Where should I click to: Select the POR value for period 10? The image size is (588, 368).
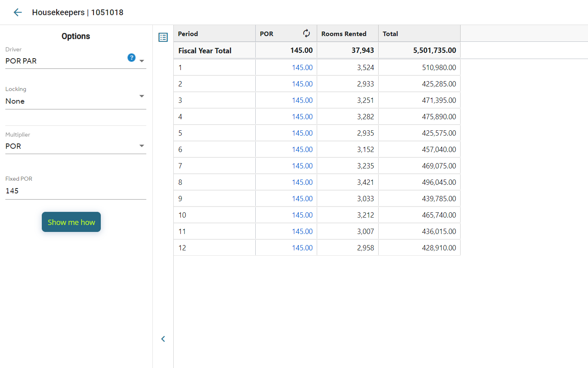tap(302, 215)
